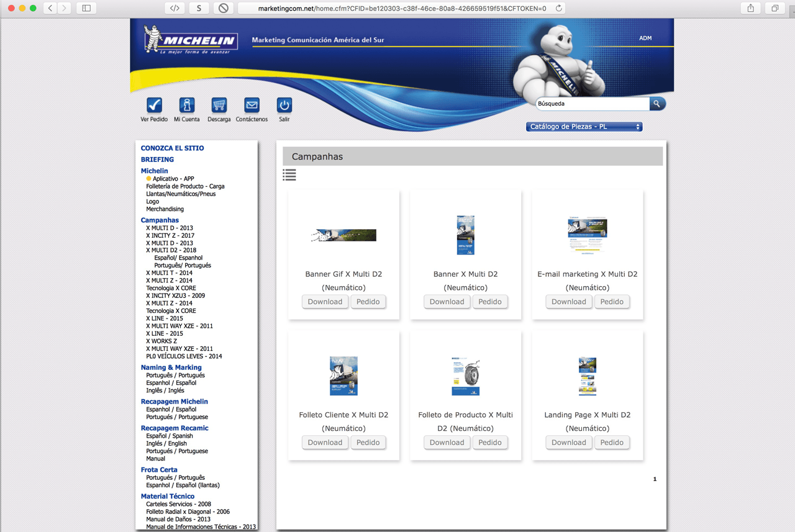The image size is (795, 532).
Task: Select X INCITY XZU3 - 2009 campaign
Action: (175, 296)
